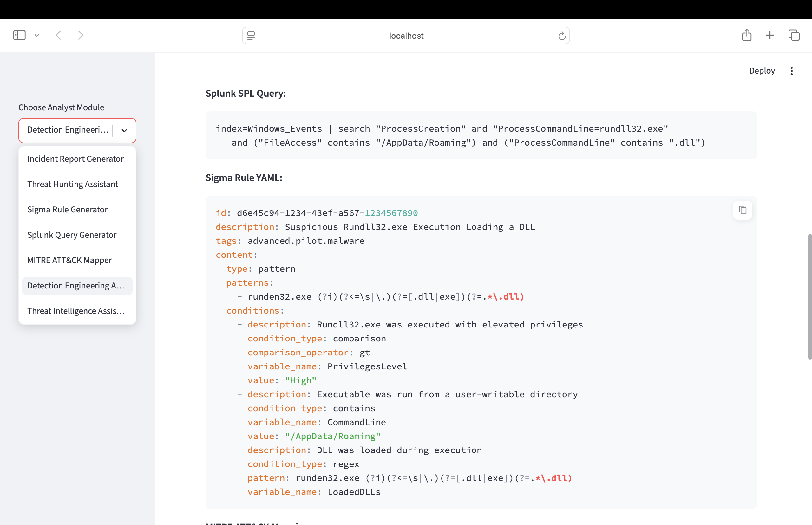The height and width of the screenshot is (525, 812).
Task: Collapse the Analyst Module dropdown arrow
Action: coord(124,130)
